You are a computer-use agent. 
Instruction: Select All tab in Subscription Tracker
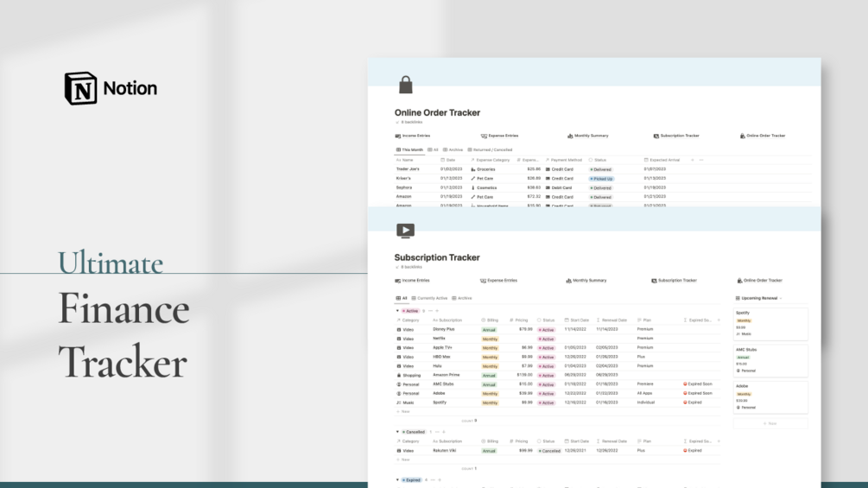pyautogui.click(x=402, y=298)
